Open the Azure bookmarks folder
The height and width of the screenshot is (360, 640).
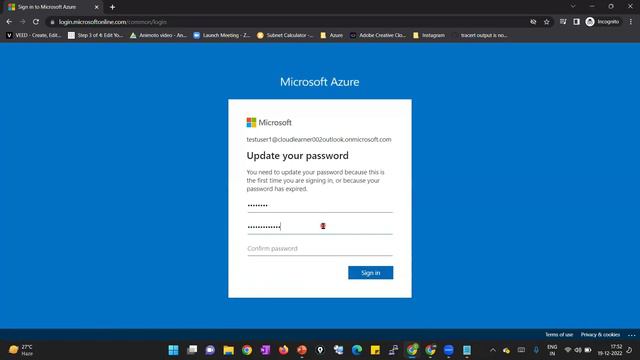(x=331, y=36)
